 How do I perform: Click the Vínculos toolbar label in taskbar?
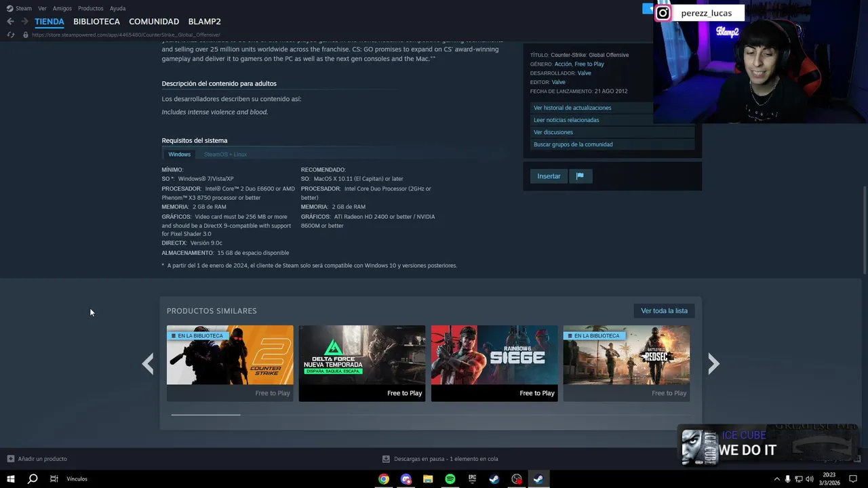[x=77, y=479]
